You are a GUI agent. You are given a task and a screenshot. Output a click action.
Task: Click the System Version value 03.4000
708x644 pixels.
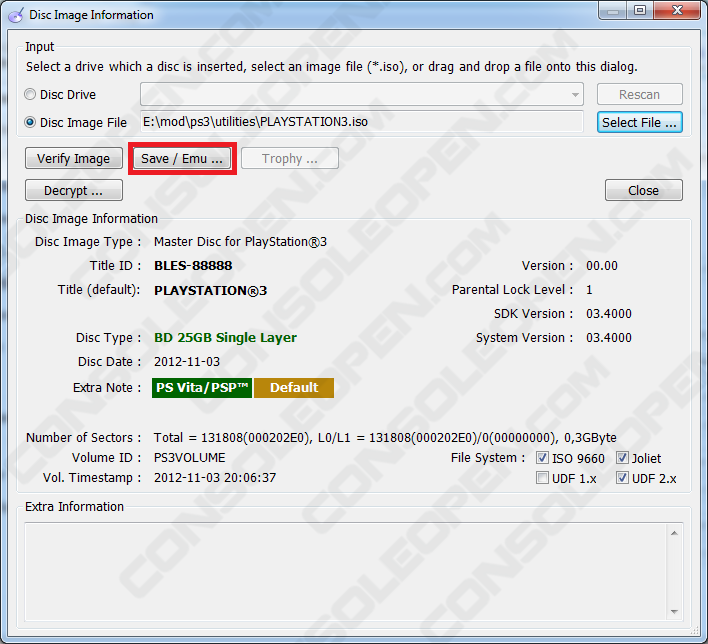(609, 337)
